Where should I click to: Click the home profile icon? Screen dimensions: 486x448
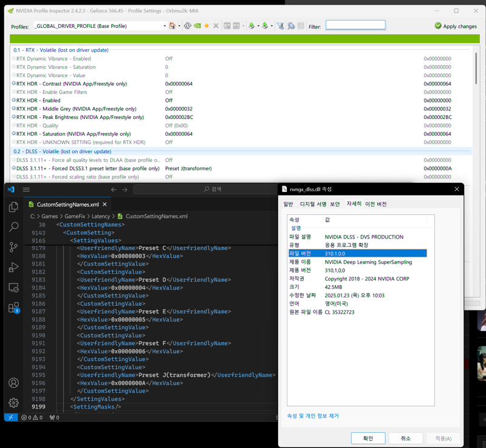point(172,26)
